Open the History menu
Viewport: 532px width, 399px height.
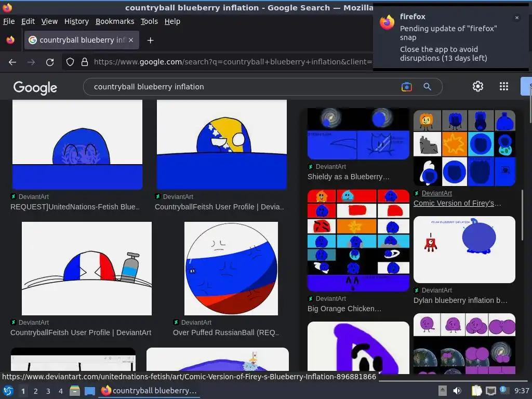point(76,21)
